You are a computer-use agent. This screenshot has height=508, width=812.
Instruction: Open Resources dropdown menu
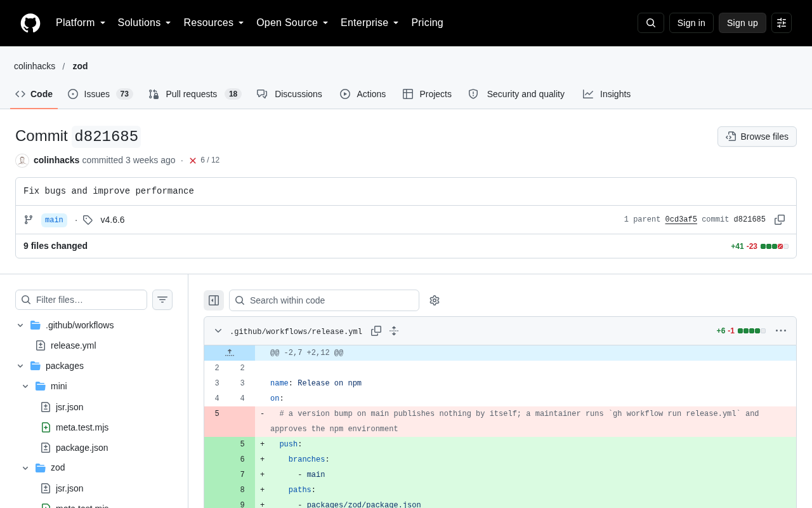click(214, 23)
